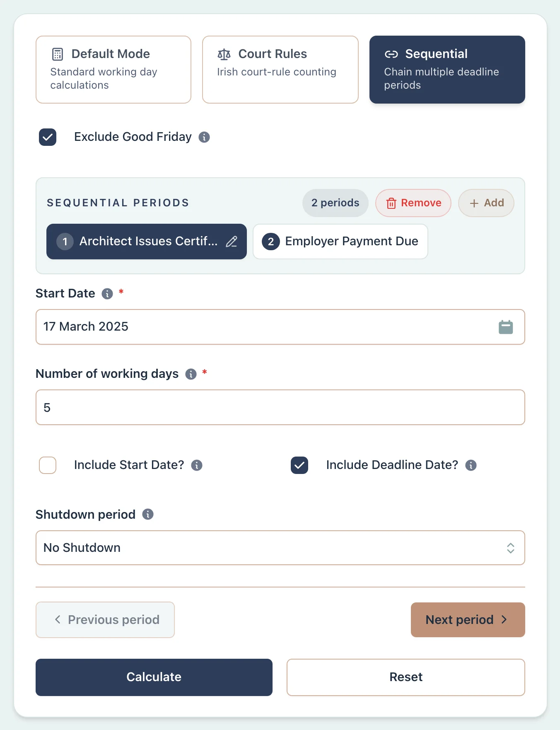Viewport: 560px width, 730px height.
Task: Switch to the Employer Payment Due period
Action: click(x=340, y=242)
